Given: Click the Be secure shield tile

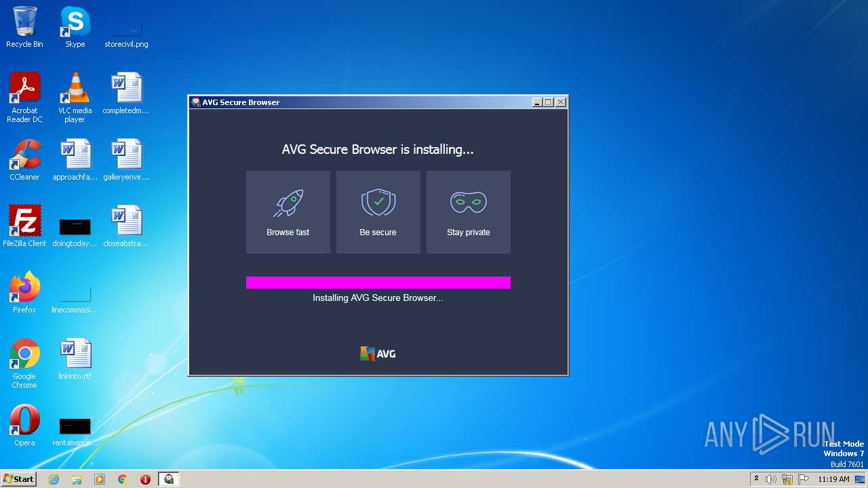Looking at the screenshot, I should point(378,212).
